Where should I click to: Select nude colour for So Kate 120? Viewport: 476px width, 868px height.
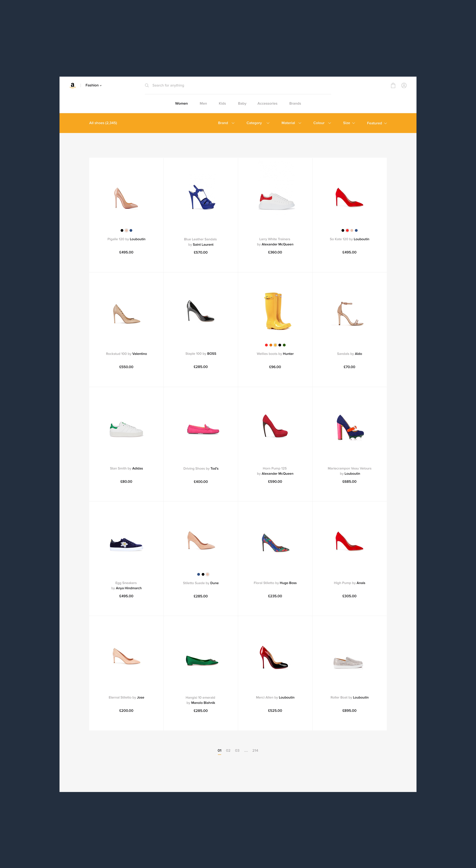point(352,230)
